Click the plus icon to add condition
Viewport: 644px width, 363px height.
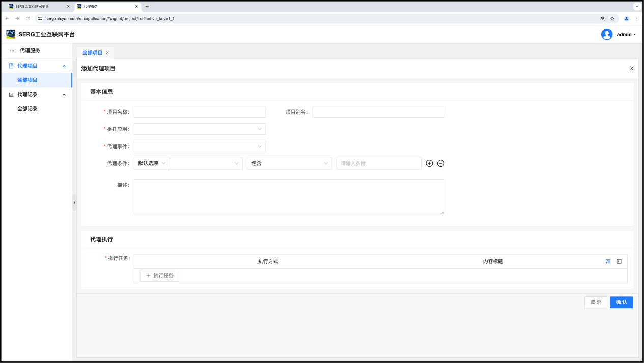(x=429, y=163)
